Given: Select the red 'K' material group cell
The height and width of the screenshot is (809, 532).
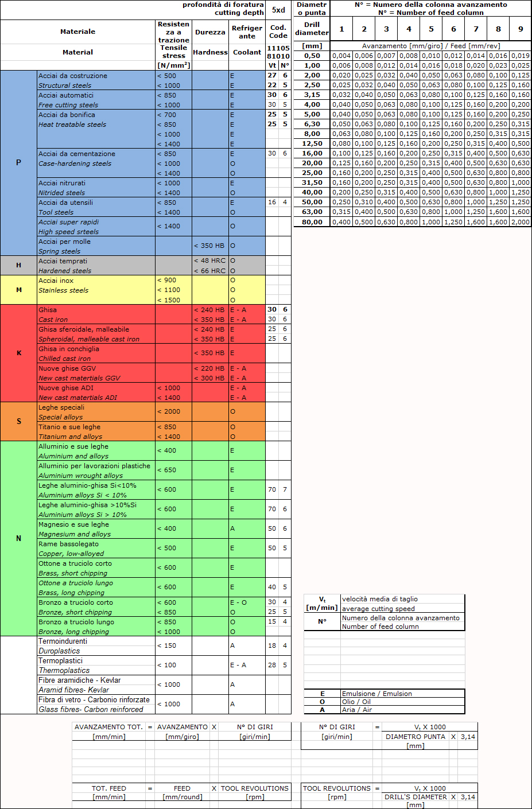Looking at the screenshot, I should click(18, 353).
